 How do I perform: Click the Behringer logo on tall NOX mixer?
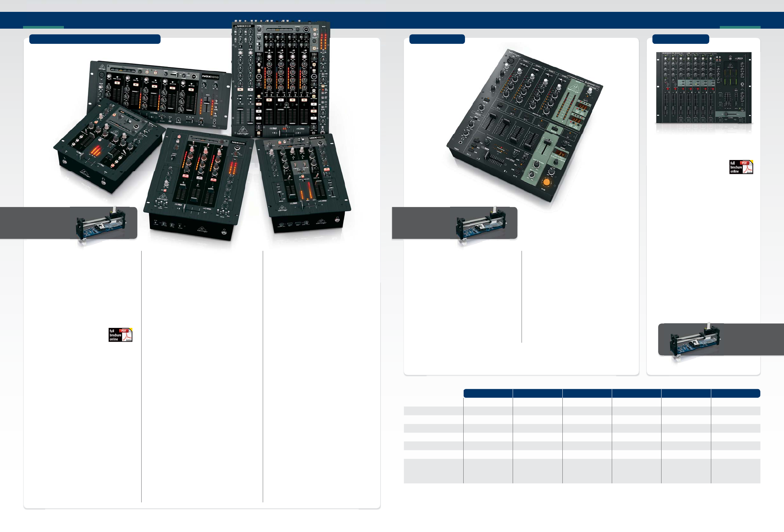tap(243, 131)
